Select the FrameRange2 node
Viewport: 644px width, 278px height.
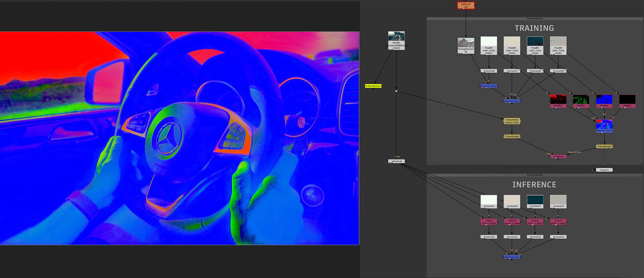click(512, 136)
